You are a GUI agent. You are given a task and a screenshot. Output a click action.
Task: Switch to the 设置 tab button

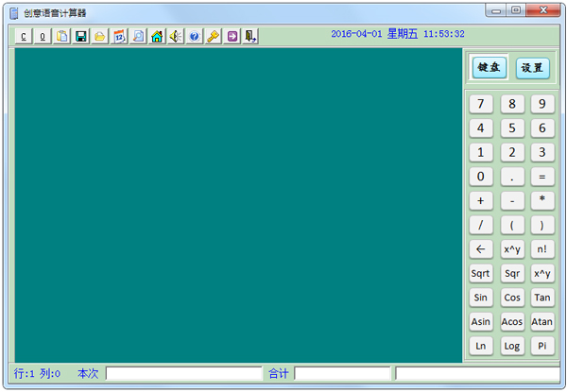pyautogui.click(x=533, y=68)
